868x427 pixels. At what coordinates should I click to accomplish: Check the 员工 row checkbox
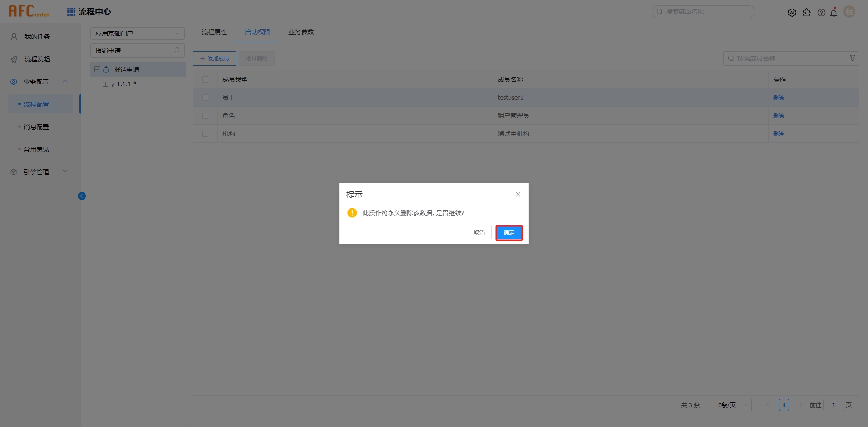205,98
